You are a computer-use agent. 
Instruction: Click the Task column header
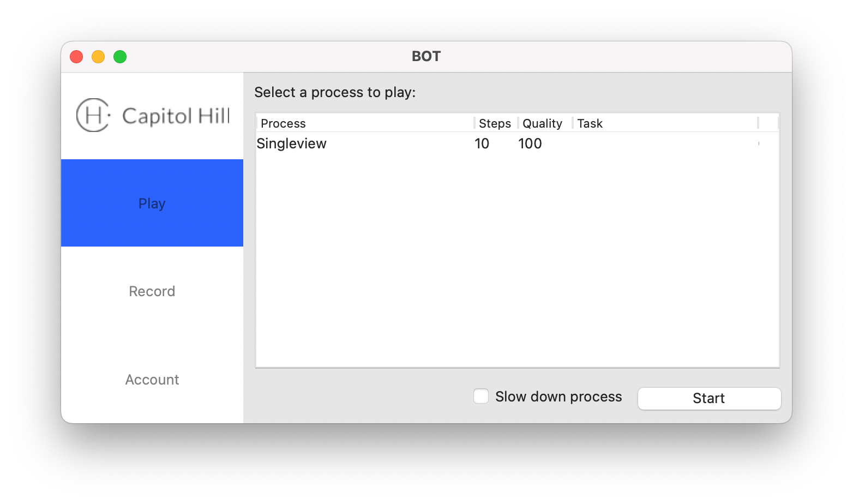pyautogui.click(x=665, y=123)
